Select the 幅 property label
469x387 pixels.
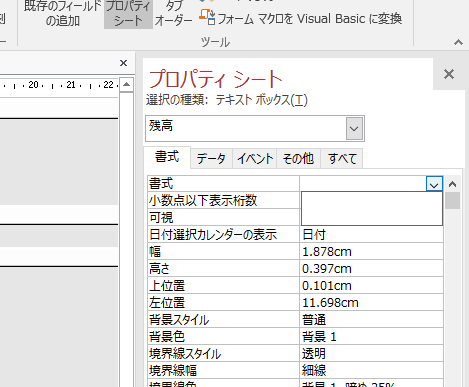(223, 252)
